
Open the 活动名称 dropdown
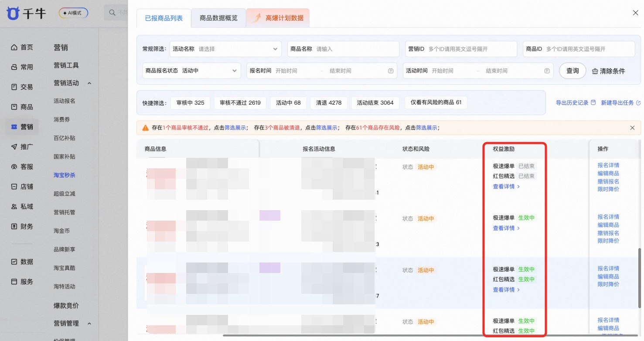[x=225, y=49]
